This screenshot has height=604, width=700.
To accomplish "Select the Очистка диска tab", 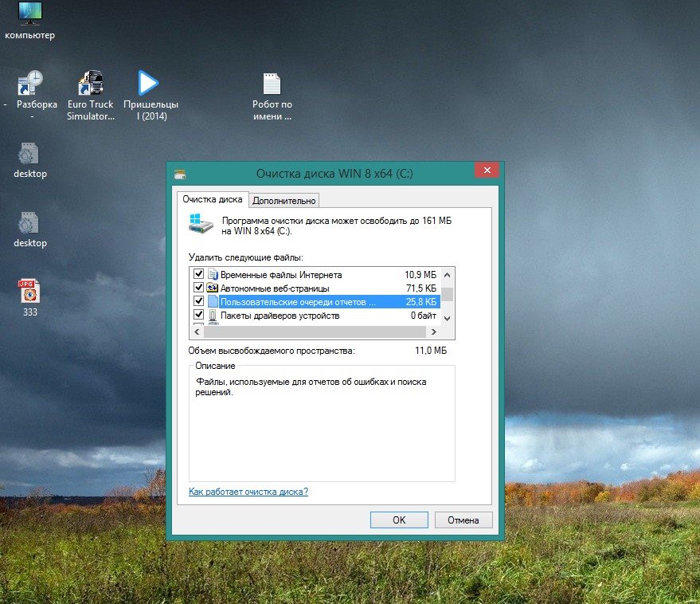I will [213, 199].
